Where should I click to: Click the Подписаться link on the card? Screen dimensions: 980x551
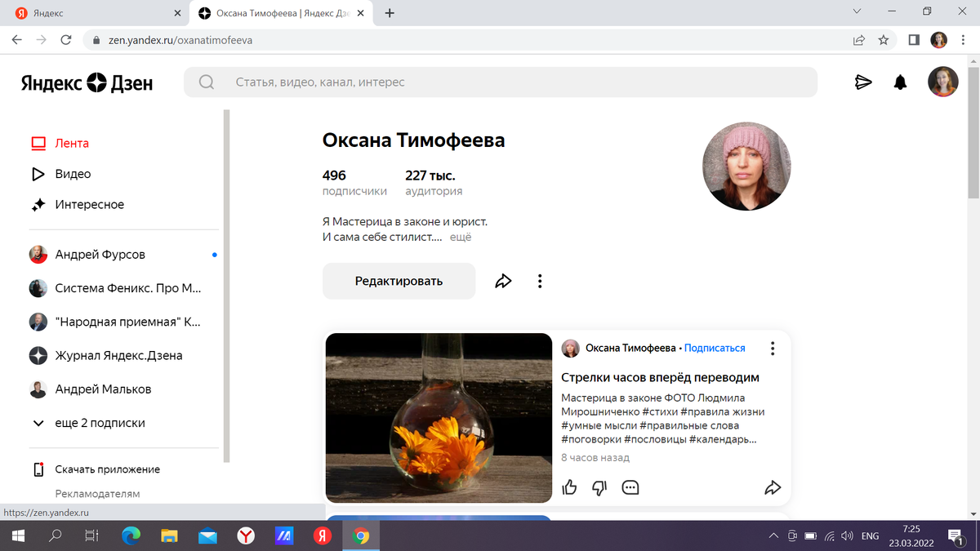click(x=715, y=348)
